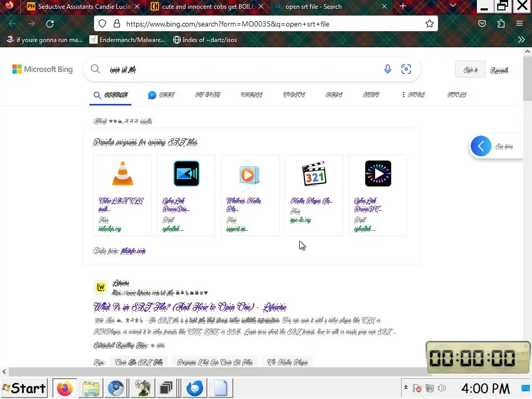Open the Media Player Classic link
The image size is (532, 399).
311,201
